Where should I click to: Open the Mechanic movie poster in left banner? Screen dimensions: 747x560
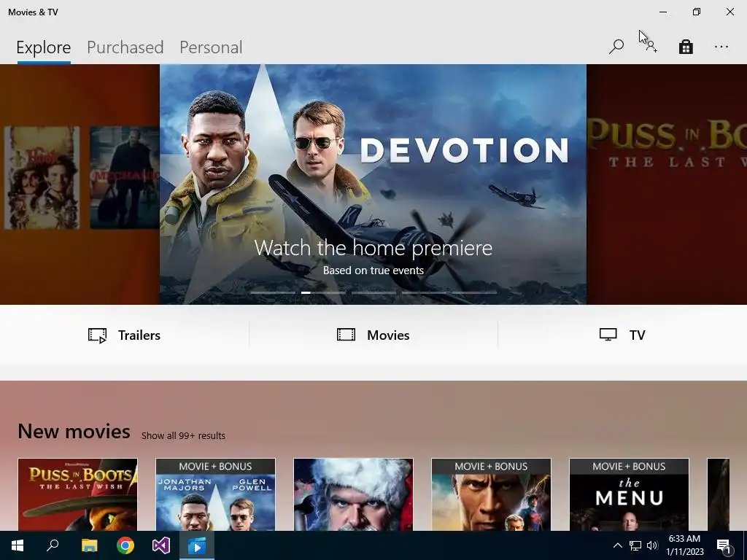(125, 178)
